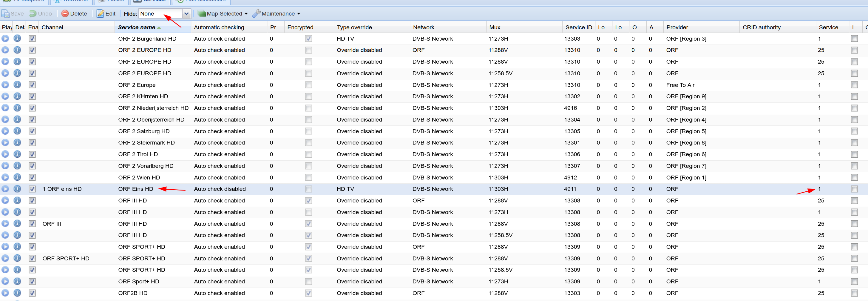Play the ORF 2 Steiermark HD service
This screenshot has height=301, width=868.
pos(5,143)
